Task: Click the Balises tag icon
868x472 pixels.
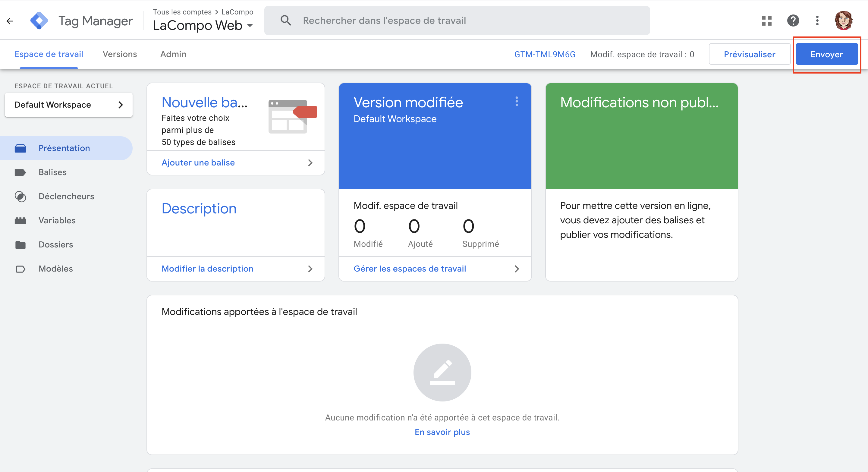Action: coord(20,172)
